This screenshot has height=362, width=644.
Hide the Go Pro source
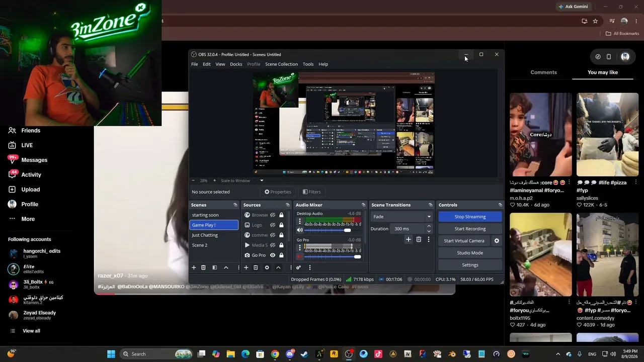point(273,255)
